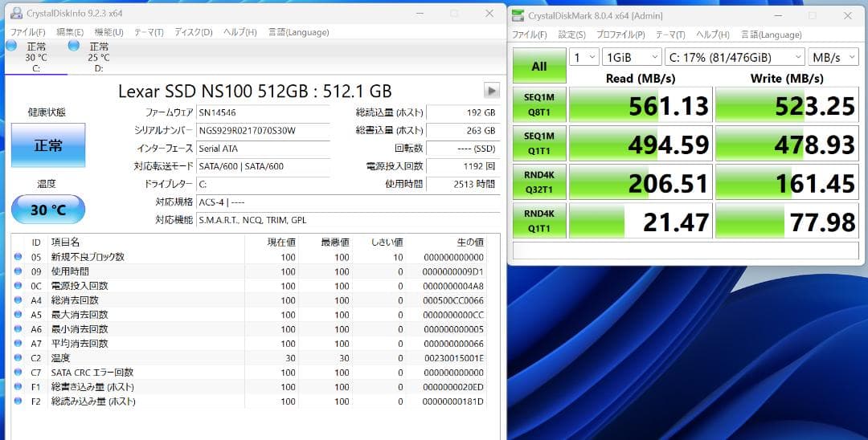This screenshot has height=440, width=868.
Task: Open ディスク(D) menu in CrystalDiskInfo
Action: (x=193, y=32)
